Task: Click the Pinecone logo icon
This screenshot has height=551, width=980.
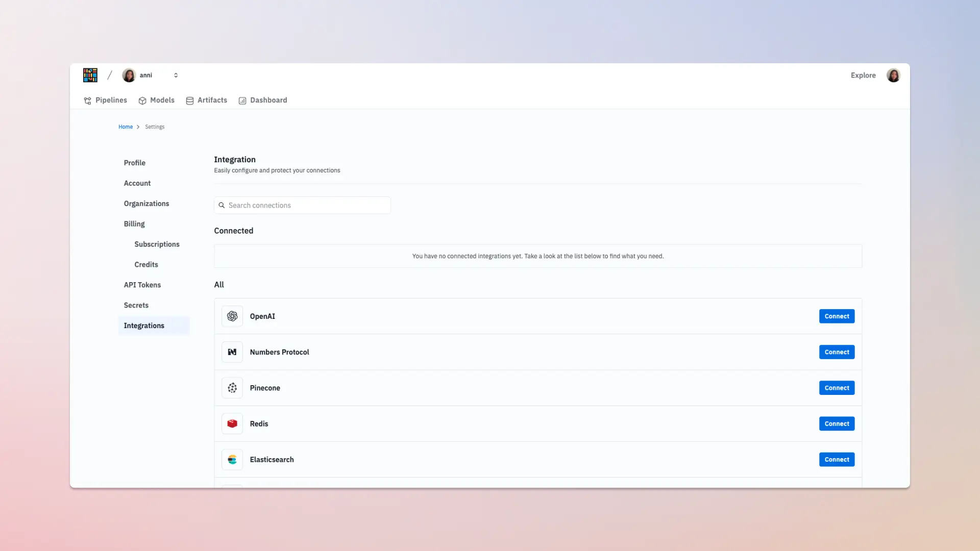Action: pyautogui.click(x=232, y=388)
